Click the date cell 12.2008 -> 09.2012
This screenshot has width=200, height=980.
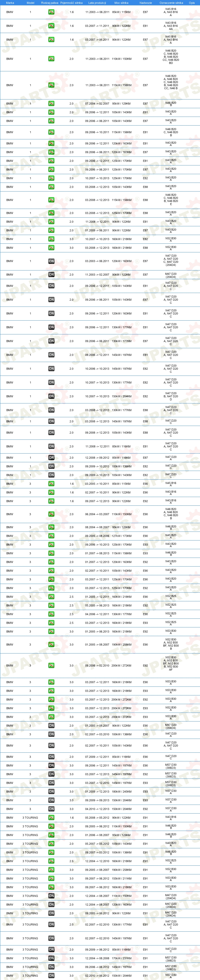[x=97, y=458]
